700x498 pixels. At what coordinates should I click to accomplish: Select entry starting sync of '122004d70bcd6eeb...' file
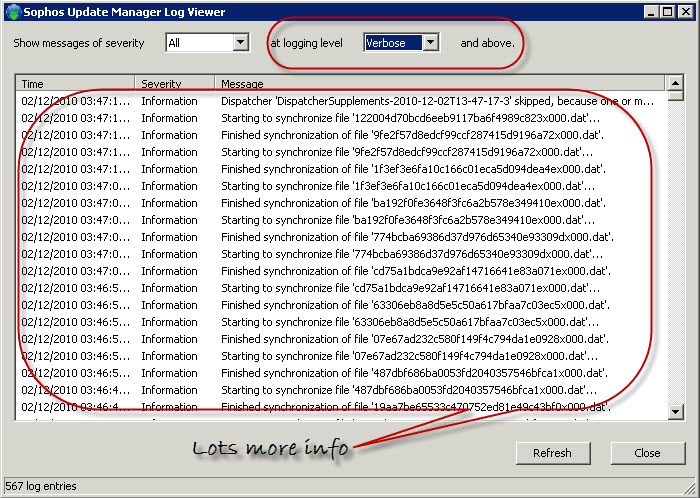pos(340,118)
